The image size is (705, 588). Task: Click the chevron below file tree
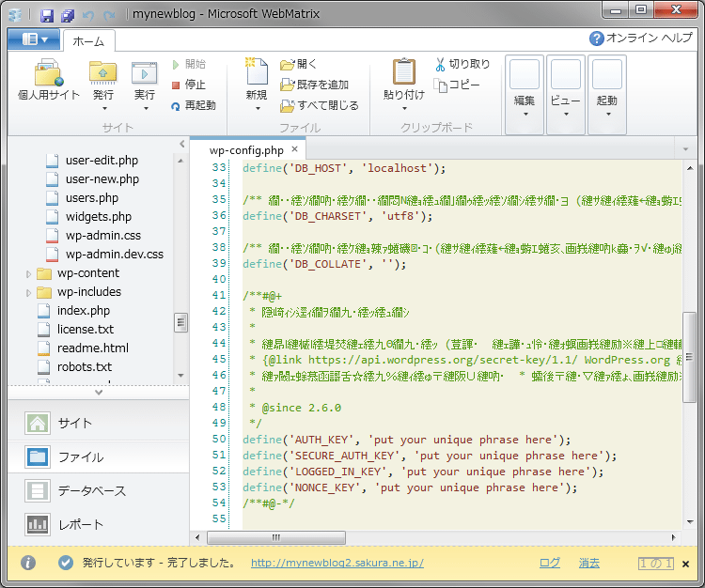99,392
